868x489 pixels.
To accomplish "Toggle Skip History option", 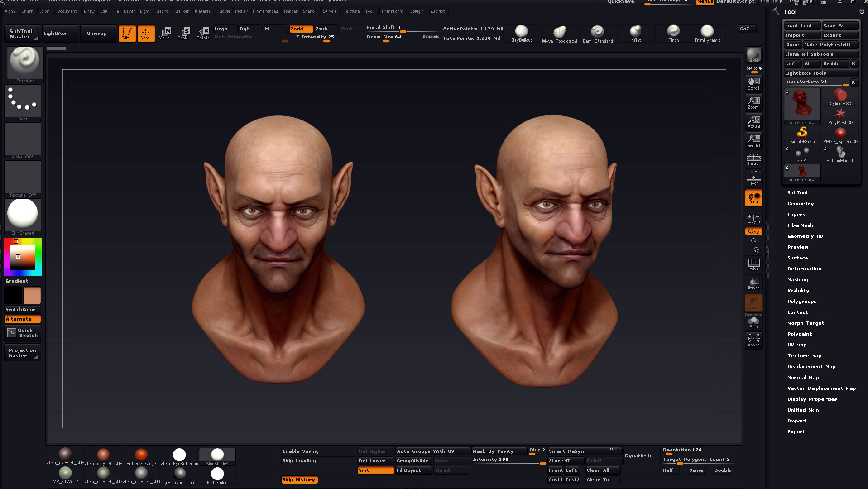I will click(x=299, y=480).
